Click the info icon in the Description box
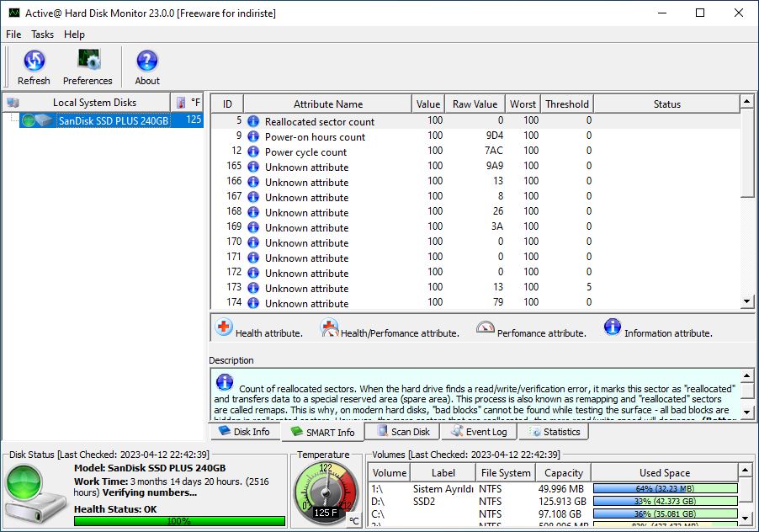Screen dimensions: 759x532 coord(225,382)
